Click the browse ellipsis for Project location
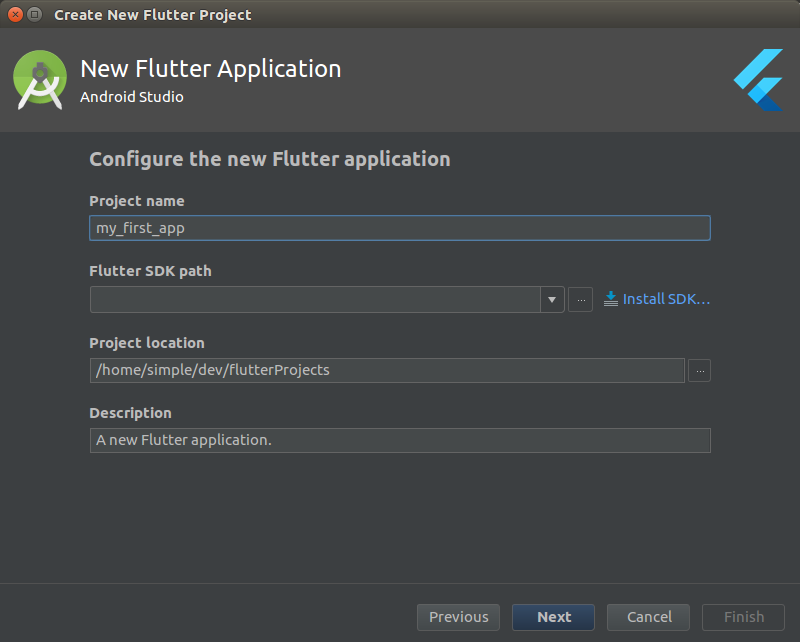 [x=699, y=370]
